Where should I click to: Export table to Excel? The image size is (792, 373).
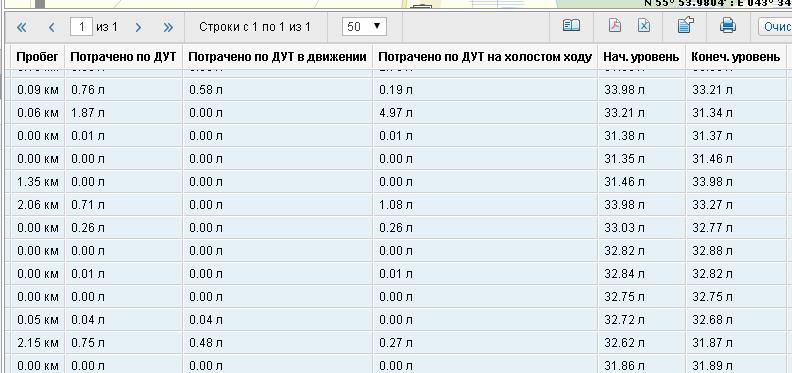[x=644, y=26]
